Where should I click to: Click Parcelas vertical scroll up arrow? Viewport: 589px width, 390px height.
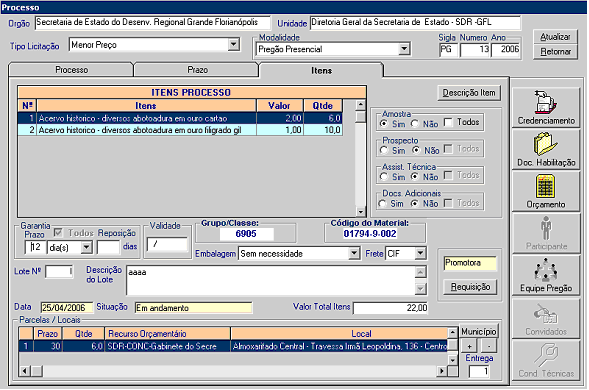coord(453,332)
